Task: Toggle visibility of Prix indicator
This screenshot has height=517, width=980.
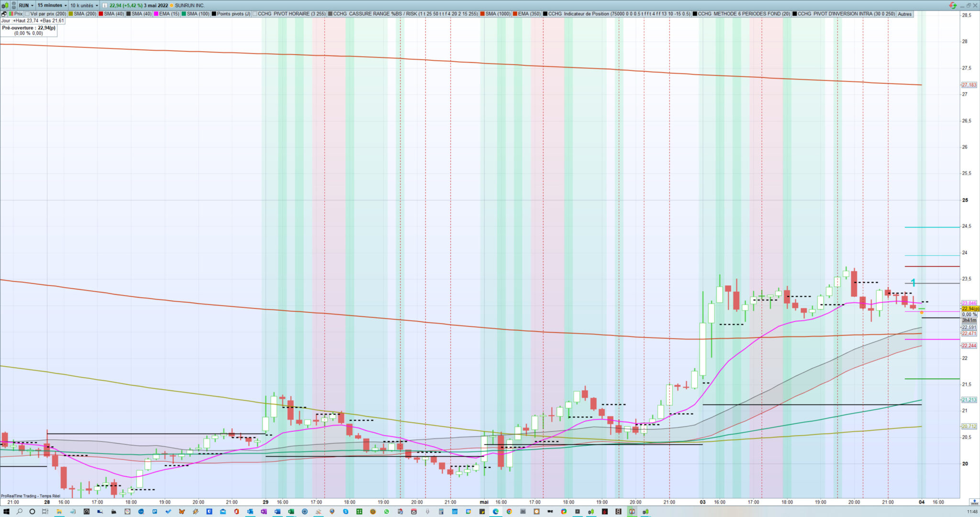Action: point(11,14)
